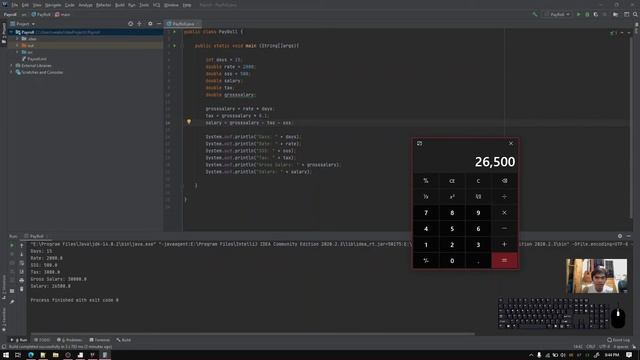Hide the Project tool window with minus icon
The width and height of the screenshot is (640, 360).
coord(159,24)
